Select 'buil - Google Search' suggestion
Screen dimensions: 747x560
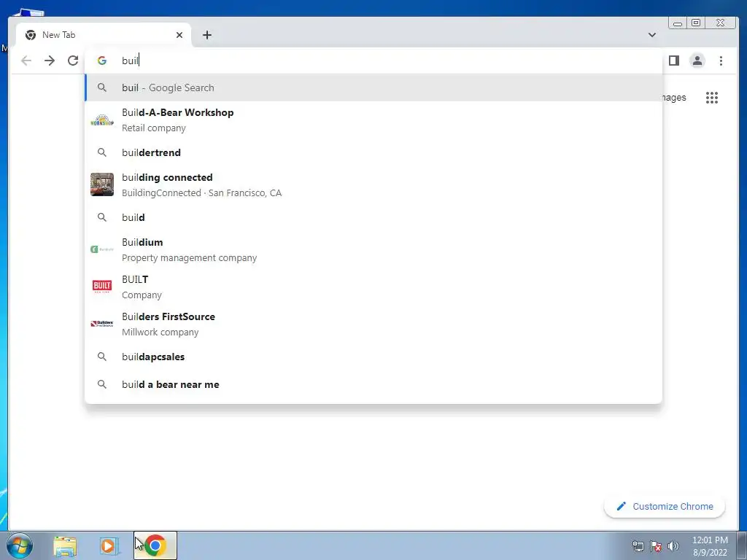point(373,87)
